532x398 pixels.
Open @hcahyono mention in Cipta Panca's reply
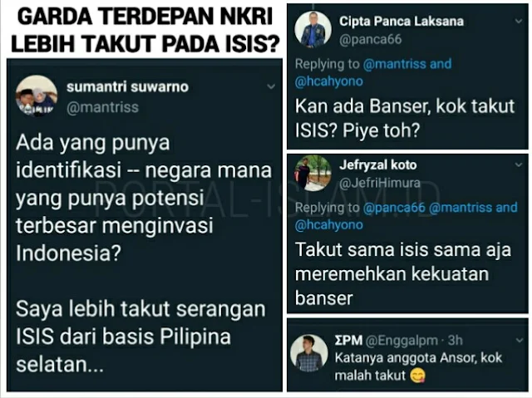coord(329,81)
